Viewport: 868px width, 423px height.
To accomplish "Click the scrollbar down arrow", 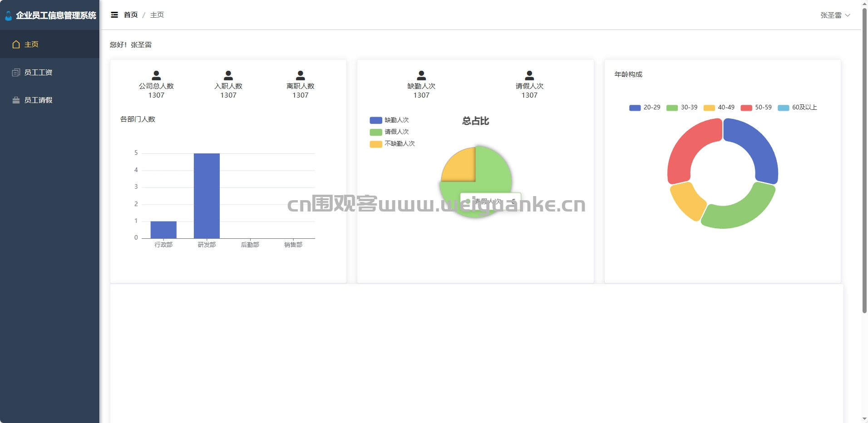I will (x=864, y=419).
